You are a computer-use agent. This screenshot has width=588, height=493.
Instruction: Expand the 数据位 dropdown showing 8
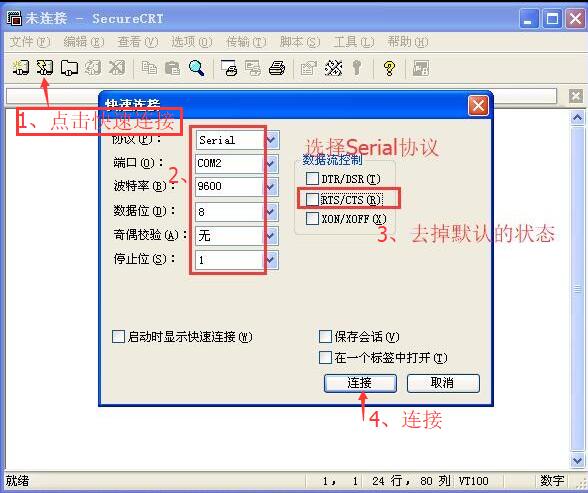click(x=272, y=212)
